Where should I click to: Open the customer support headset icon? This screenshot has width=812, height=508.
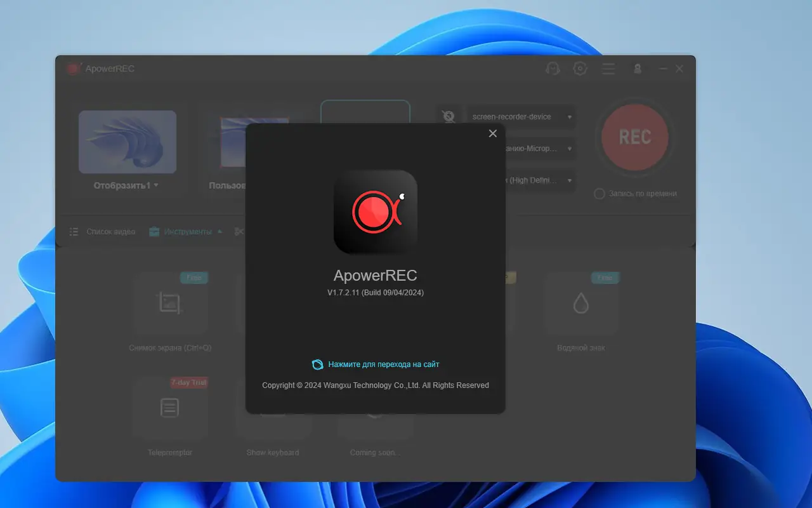pos(553,69)
